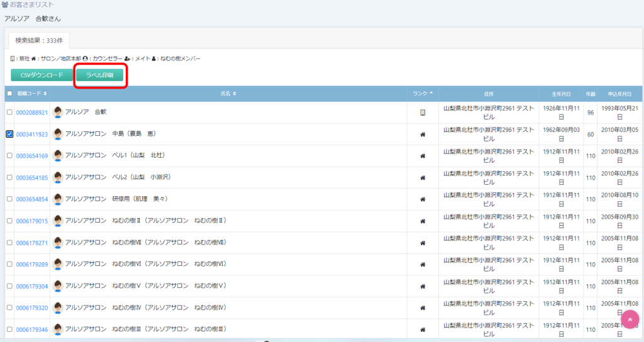Click avatar icon for ねむの樹Ⅴ row
The width and height of the screenshot is (644, 342).
tap(58, 286)
